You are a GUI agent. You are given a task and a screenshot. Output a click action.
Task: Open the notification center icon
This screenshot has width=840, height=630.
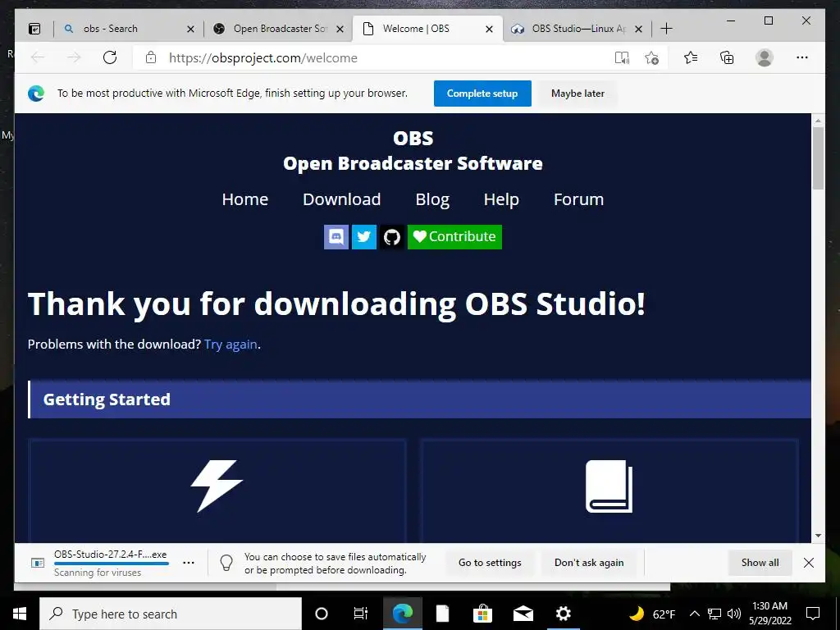pos(813,614)
